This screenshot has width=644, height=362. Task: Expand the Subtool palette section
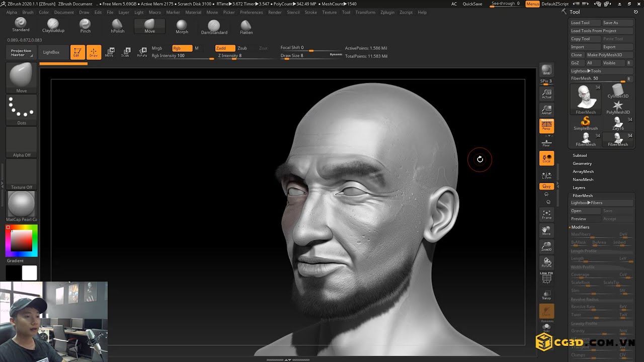(x=580, y=155)
